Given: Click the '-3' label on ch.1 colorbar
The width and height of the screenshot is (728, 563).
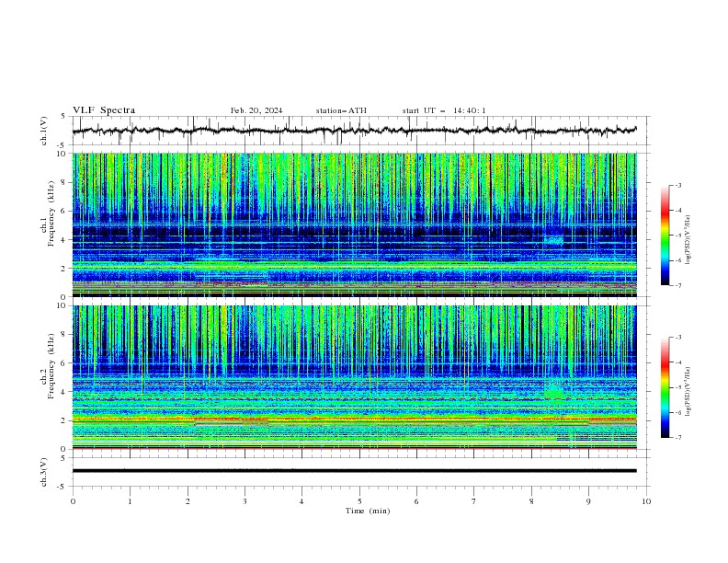Looking at the screenshot, I should point(678,185).
